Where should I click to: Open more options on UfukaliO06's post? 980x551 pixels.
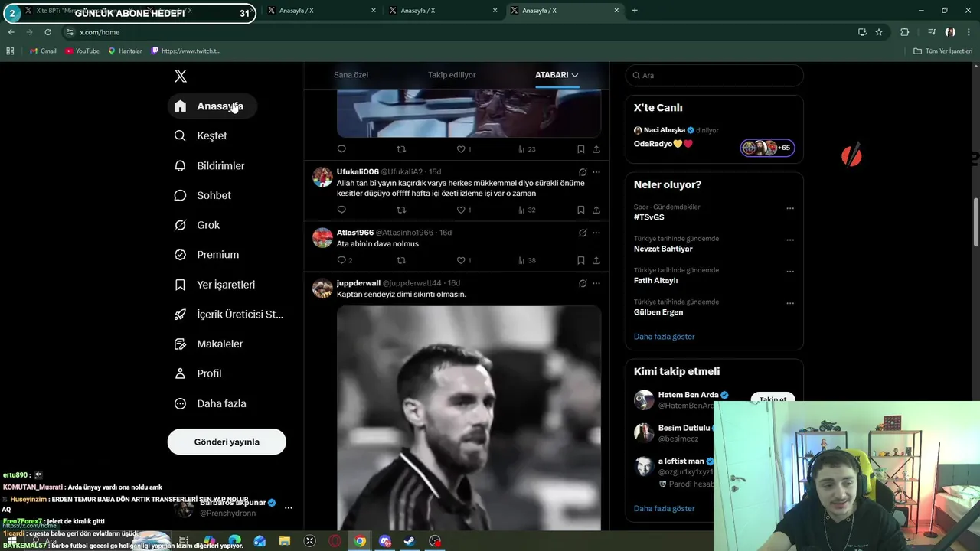[x=596, y=172]
